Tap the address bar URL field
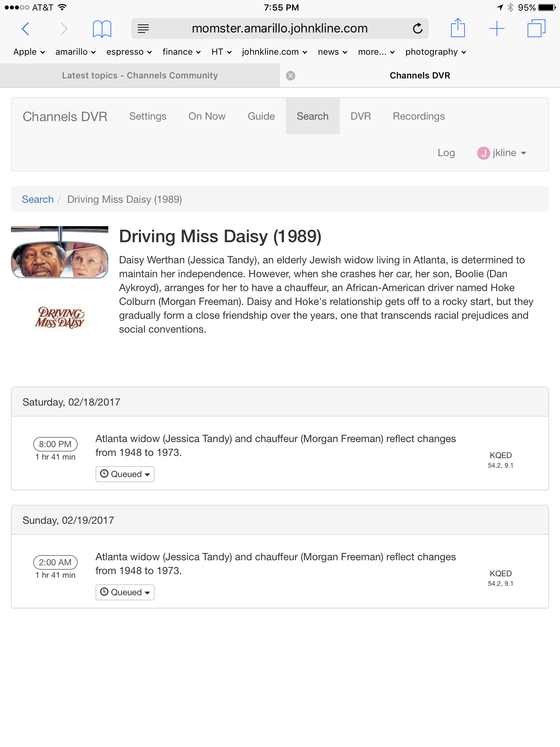The height and width of the screenshot is (747, 560). click(x=279, y=28)
